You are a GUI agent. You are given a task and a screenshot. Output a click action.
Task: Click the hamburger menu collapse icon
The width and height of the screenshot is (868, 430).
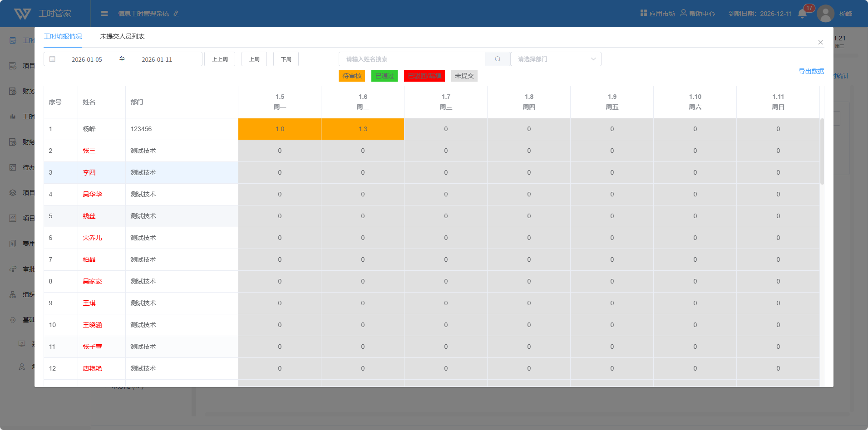pos(104,14)
